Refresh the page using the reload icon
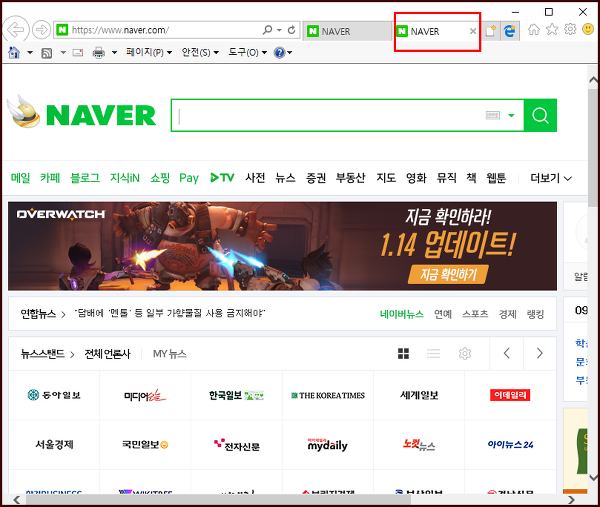This screenshot has height=507, width=600. point(292,30)
